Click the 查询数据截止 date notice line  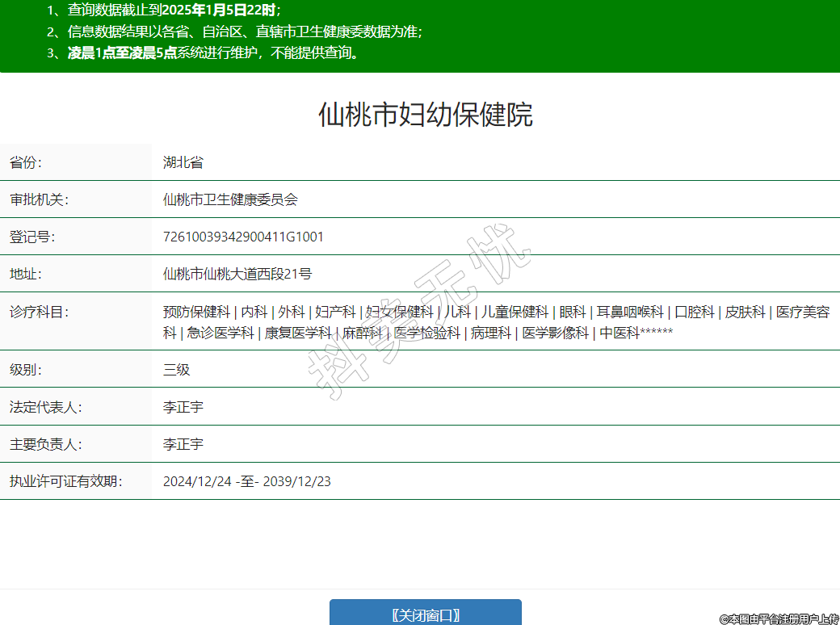pyautogui.click(x=164, y=10)
